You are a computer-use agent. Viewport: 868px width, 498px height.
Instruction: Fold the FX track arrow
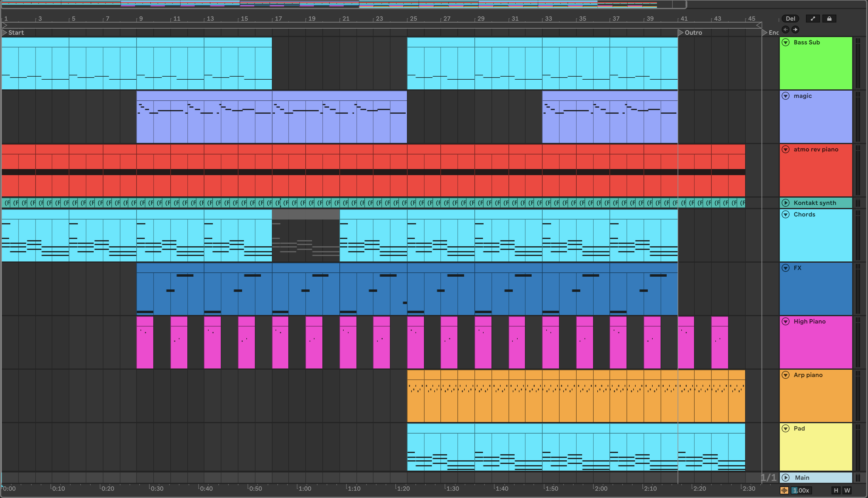786,268
